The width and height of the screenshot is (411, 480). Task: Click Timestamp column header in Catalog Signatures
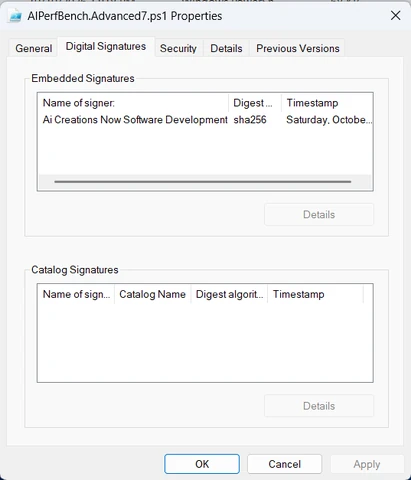(315, 294)
